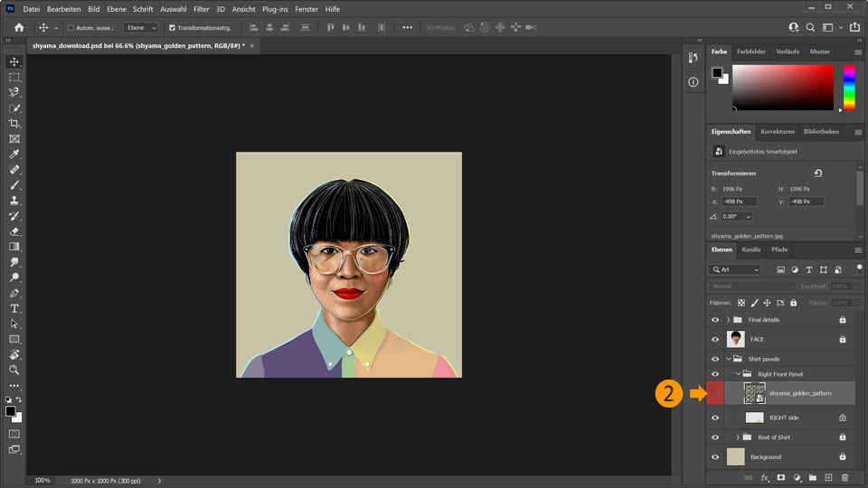The width and height of the screenshot is (868, 488).
Task: Open the Filter menu
Action: [201, 9]
